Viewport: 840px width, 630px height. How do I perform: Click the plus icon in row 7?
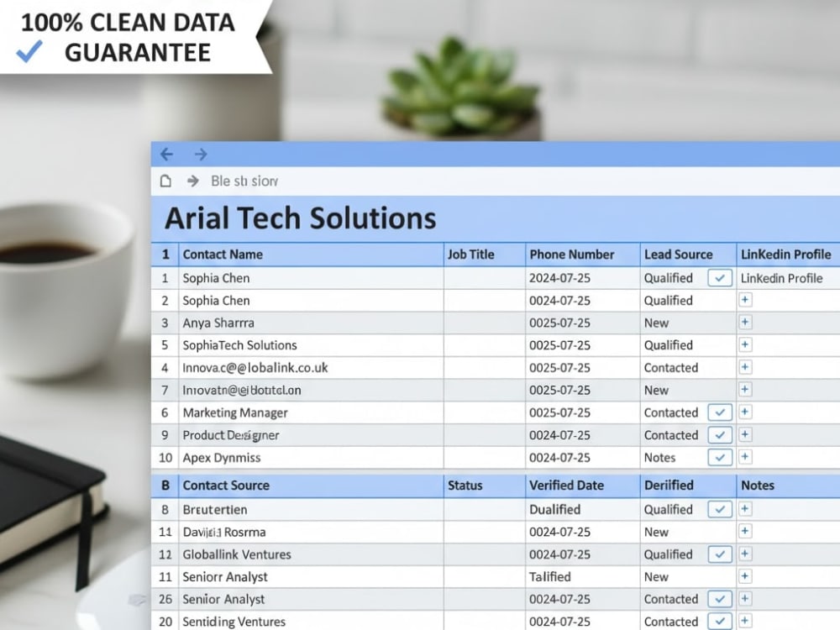click(x=744, y=390)
